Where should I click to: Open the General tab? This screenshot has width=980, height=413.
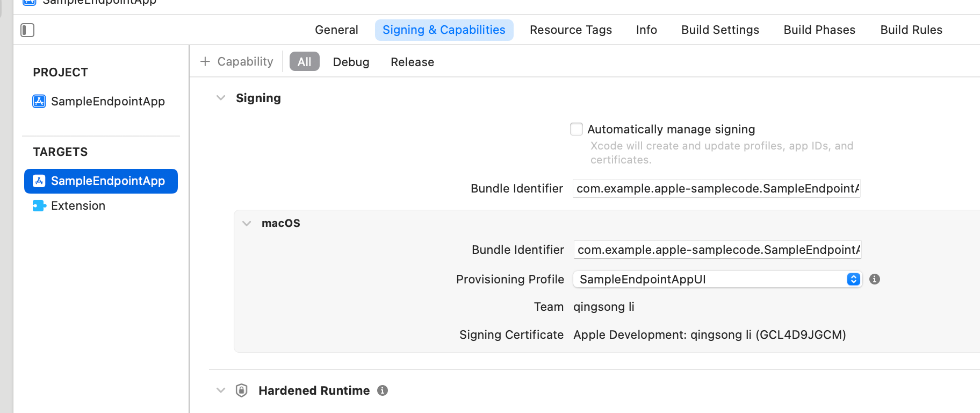tap(336, 30)
